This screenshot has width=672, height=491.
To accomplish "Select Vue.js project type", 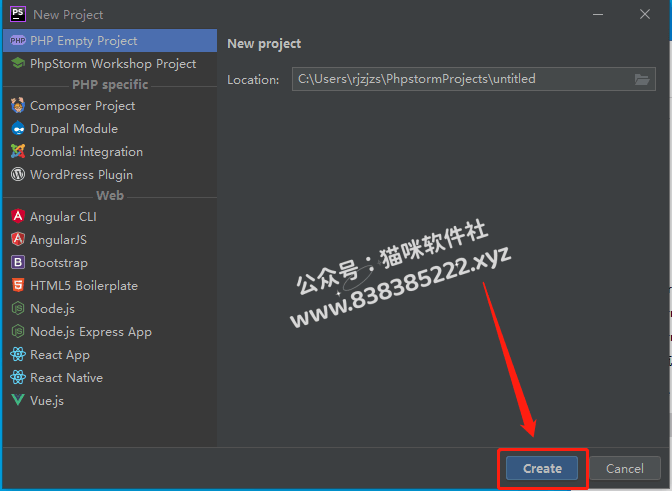I will (110, 400).
